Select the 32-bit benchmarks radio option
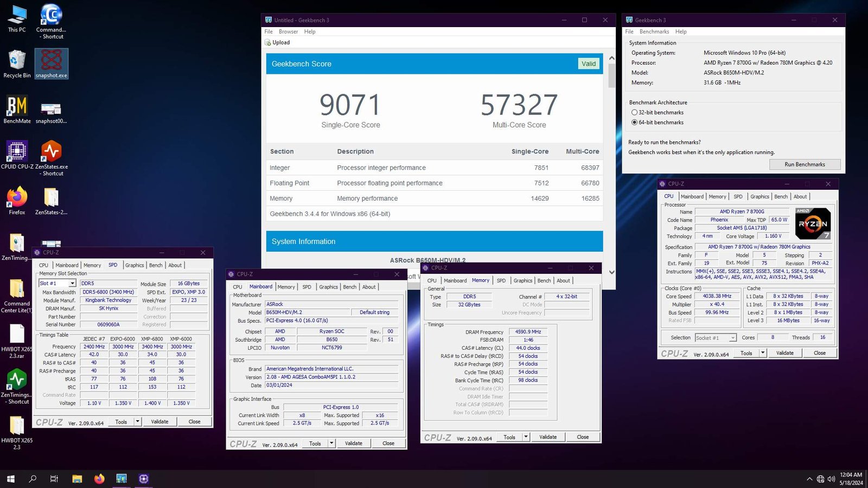 pos(634,112)
